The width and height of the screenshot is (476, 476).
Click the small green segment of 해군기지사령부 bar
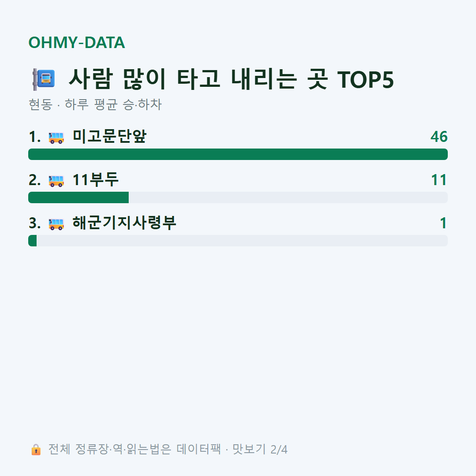[33, 241]
